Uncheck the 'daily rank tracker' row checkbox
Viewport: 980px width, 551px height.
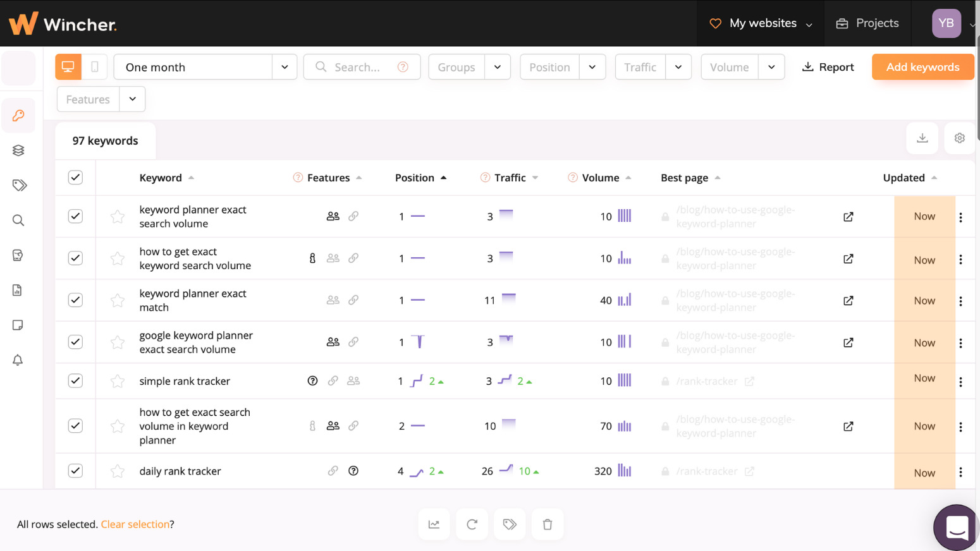(x=75, y=471)
